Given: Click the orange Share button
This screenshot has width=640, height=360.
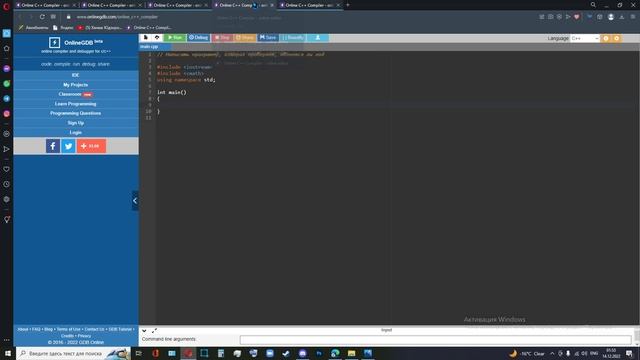Looking at the screenshot, I should click(x=245, y=38).
